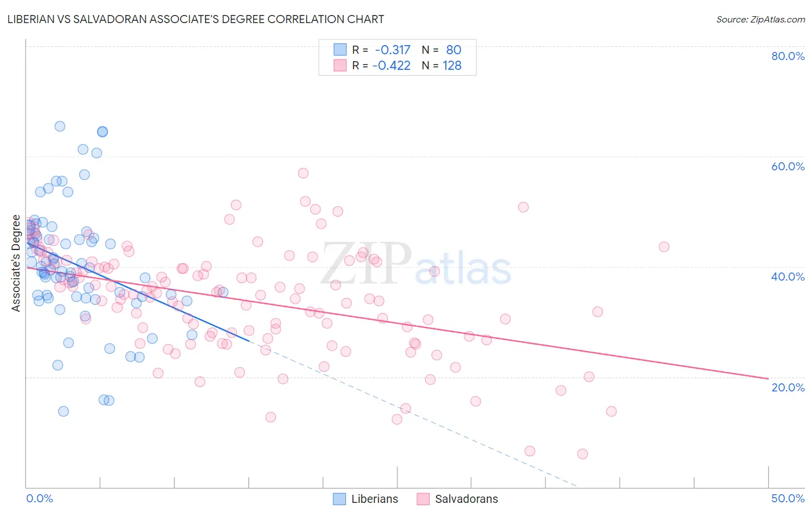Image resolution: width=812 pixels, height=515 pixels.
Task: Click the 0.0% x-axis label
Action: pos(39,498)
